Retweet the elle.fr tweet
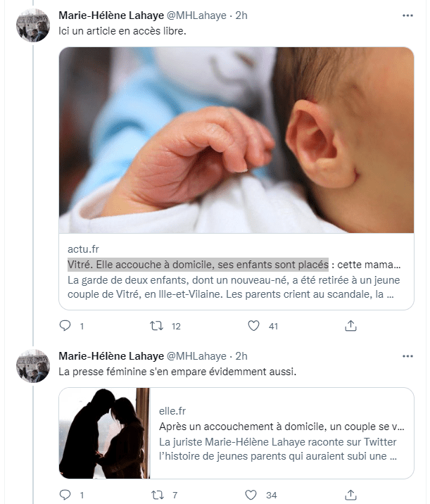Image resolution: width=430 pixels, height=504 pixels. [x=158, y=495]
